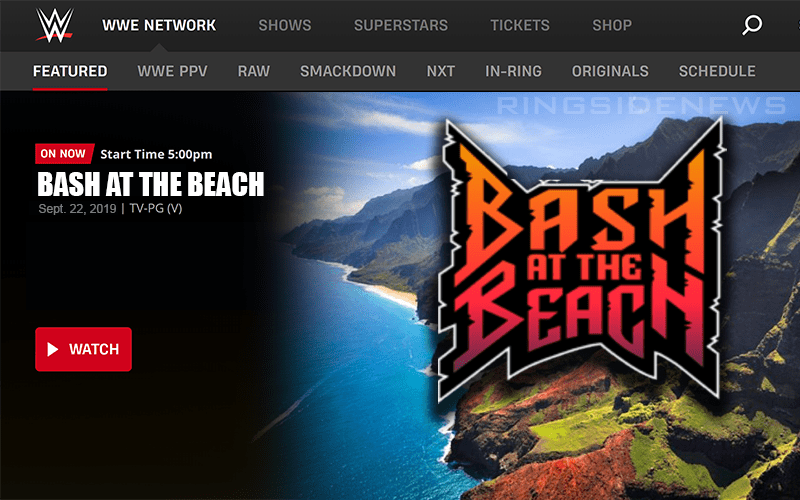Switch to the In-Ring tab
Image resolution: width=800 pixels, height=500 pixels.
pos(513,71)
